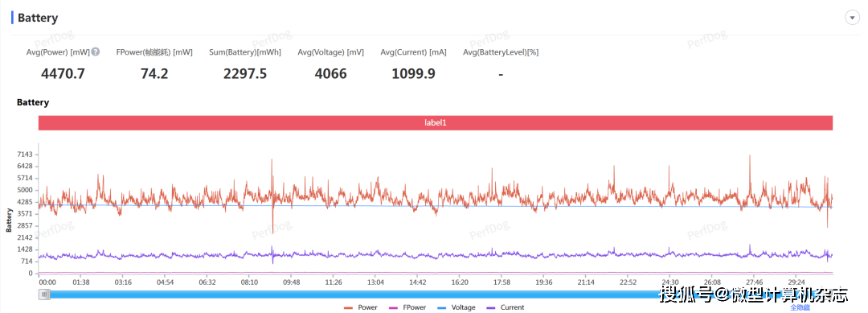This screenshot has width=868, height=313.
Task: Select the Avg(Voltage) value 4066
Action: 330,73
